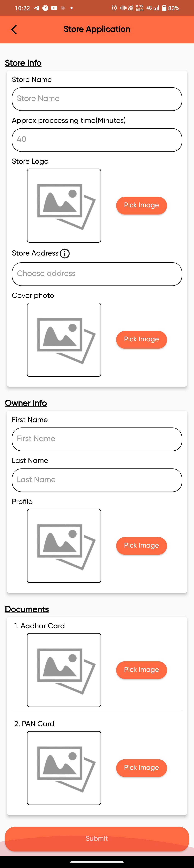Tap the alarm icon in status bar
This screenshot has height=868, width=194.
(x=114, y=8)
